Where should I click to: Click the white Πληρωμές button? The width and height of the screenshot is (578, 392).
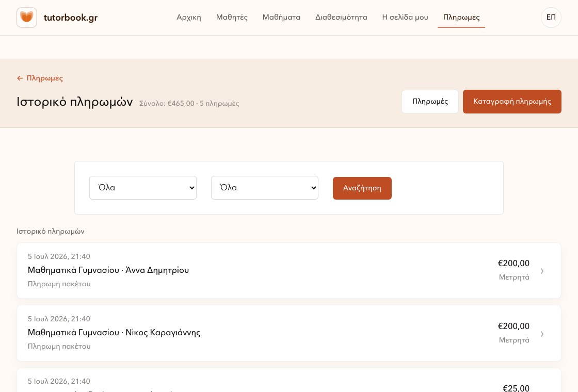[x=430, y=102]
